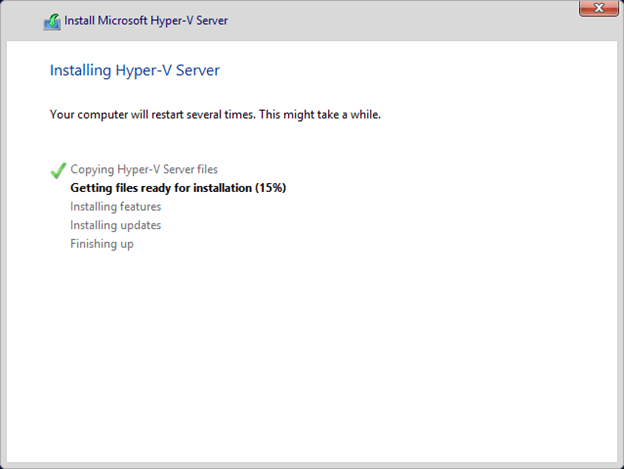Select the 'Copying Hyper-V Server files' step
The height and width of the screenshot is (469, 624).
(144, 169)
